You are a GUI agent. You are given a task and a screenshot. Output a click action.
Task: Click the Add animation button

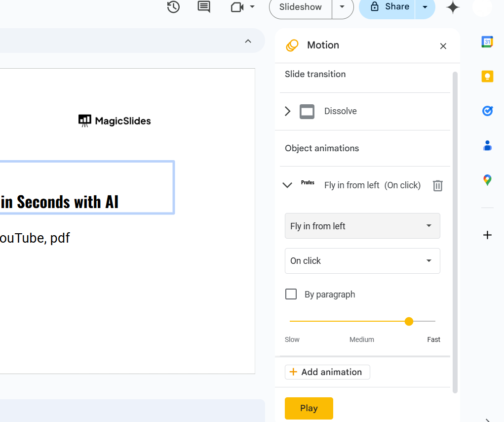(x=327, y=372)
